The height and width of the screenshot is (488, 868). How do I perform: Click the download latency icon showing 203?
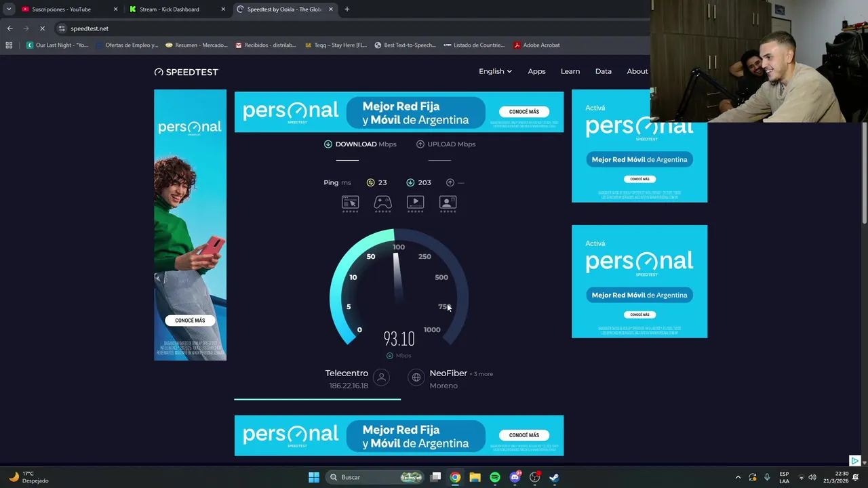tap(410, 182)
